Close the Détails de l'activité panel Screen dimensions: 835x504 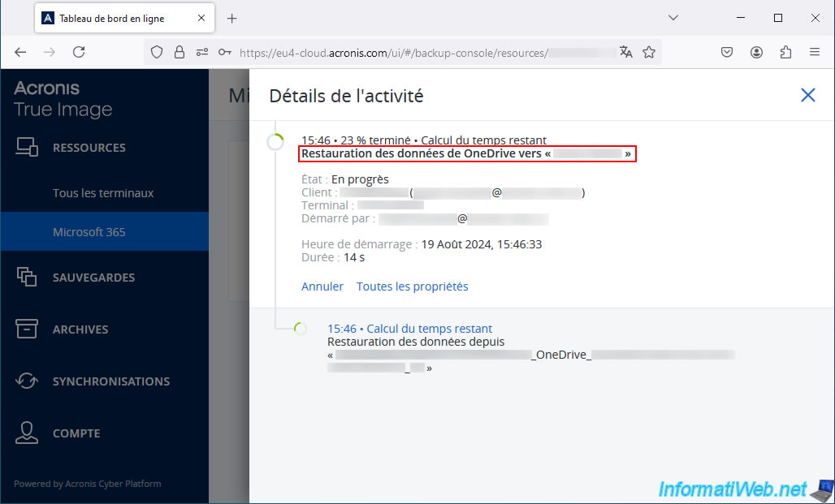point(808,95)
